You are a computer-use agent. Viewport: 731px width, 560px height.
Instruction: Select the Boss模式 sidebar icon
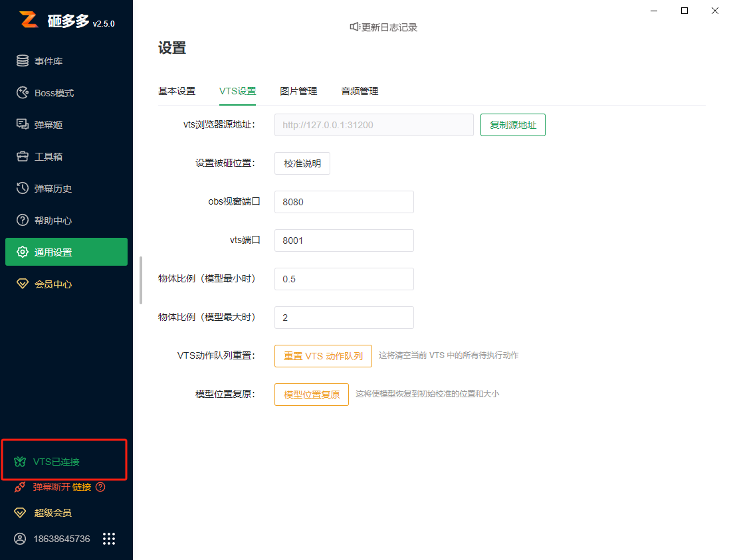click(23, 93)
